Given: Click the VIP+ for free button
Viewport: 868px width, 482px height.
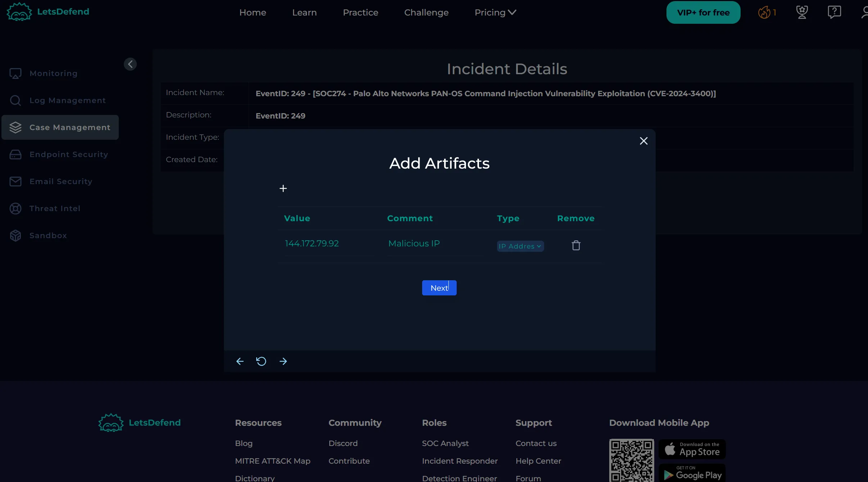Looking at the screenshot, I should click(703, 13).
